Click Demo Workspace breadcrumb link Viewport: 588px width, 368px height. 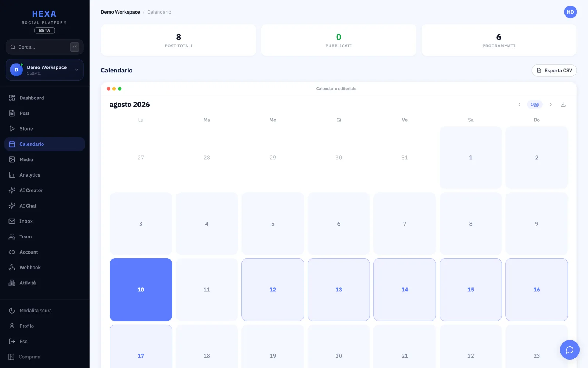click(x=121, y=12)
